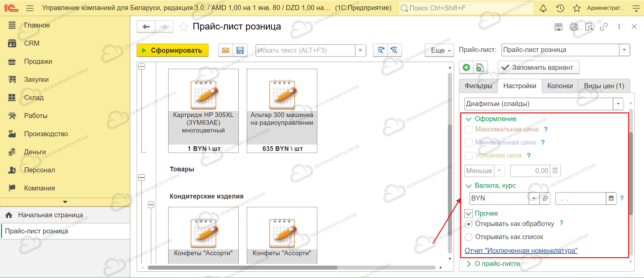Open calendar picker for rate date
This screenshot has height=278, width=644.
[x=611, y=199]
